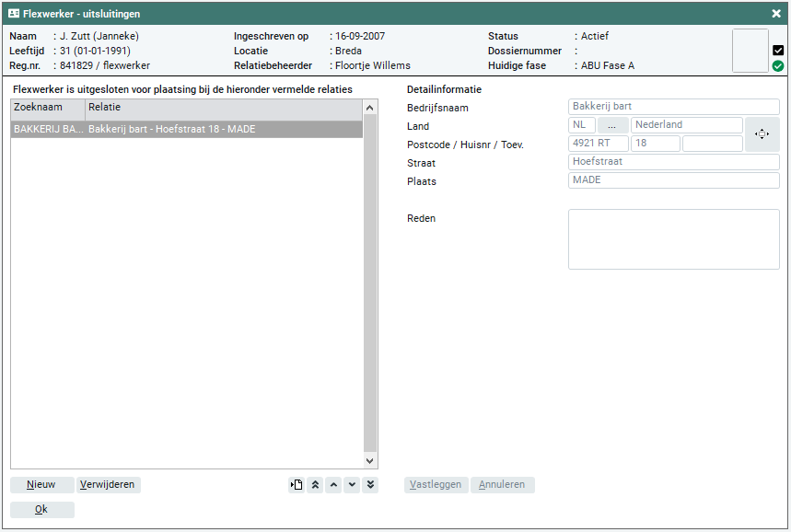This screenshot has height=532, width=791.
Task: Click the empty photo placeholder box
Action: [750, 51]
